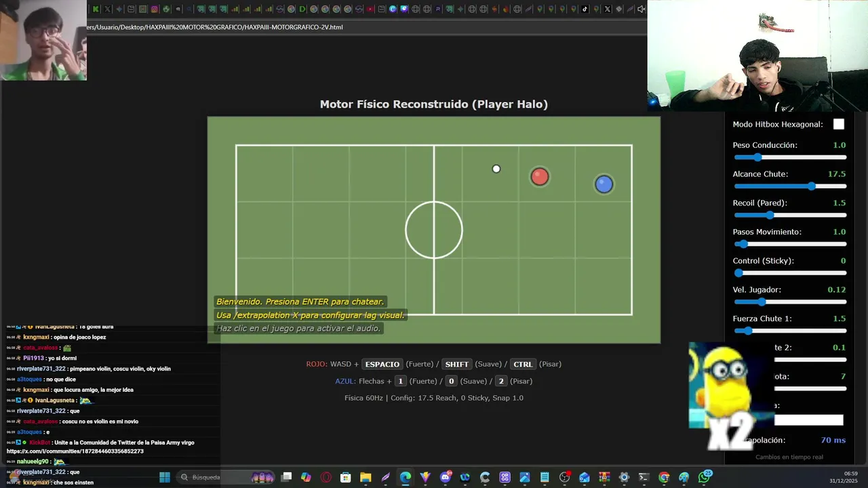Open the Twitter community link in chat

[x=75, y=451]
